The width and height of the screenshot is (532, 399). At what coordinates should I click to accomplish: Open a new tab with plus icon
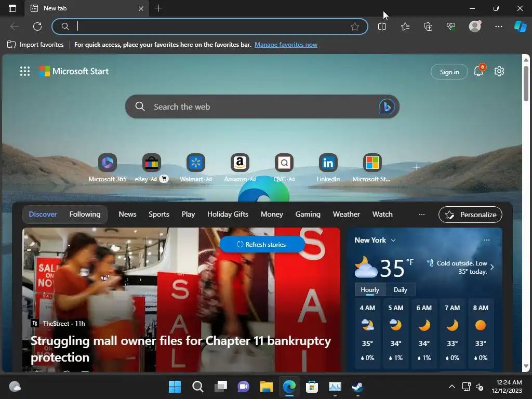point(158,8)
